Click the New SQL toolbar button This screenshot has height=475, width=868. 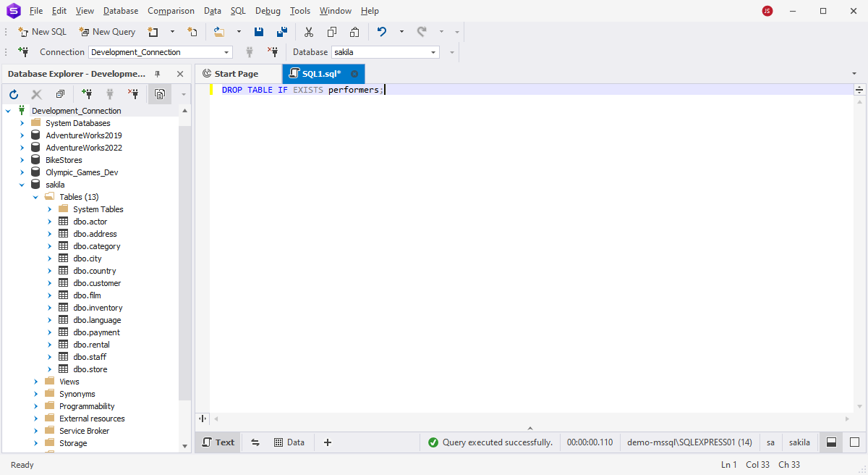click(42, 32)
